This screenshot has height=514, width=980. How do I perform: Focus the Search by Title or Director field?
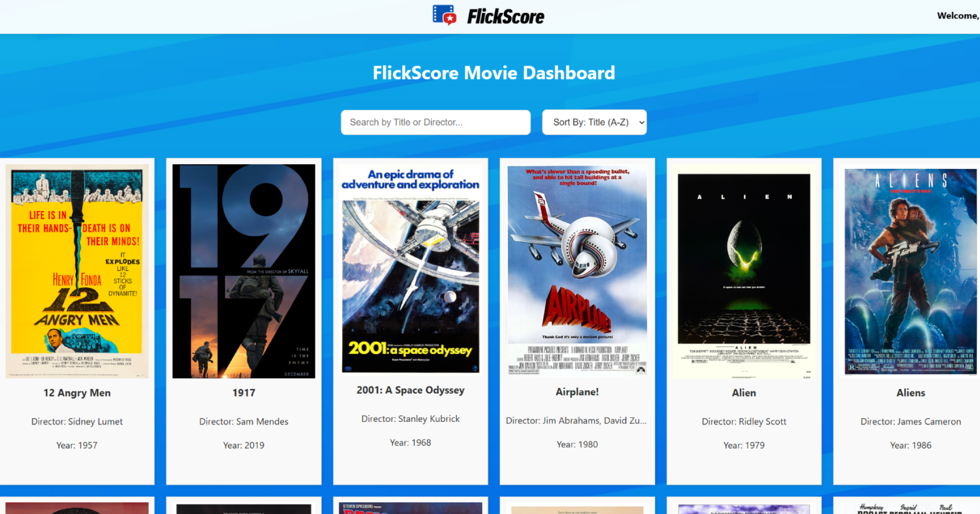click(435, 122)
